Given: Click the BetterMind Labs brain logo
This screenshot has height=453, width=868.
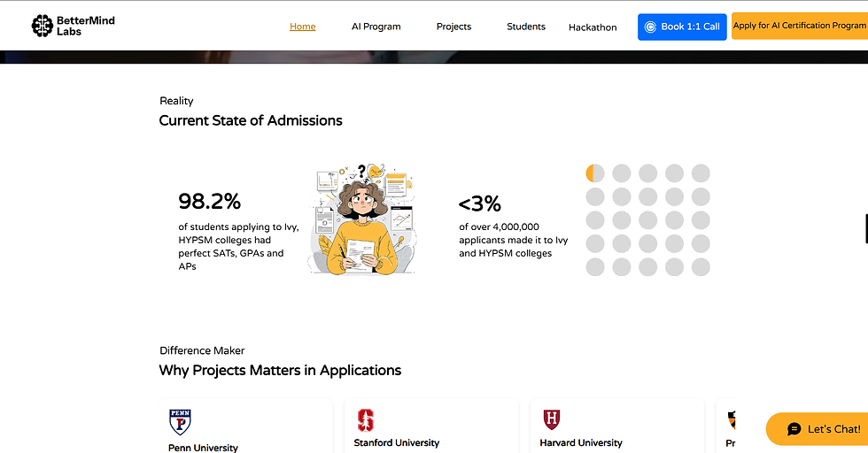Looking at the screenshot, I should click(43, 26).
